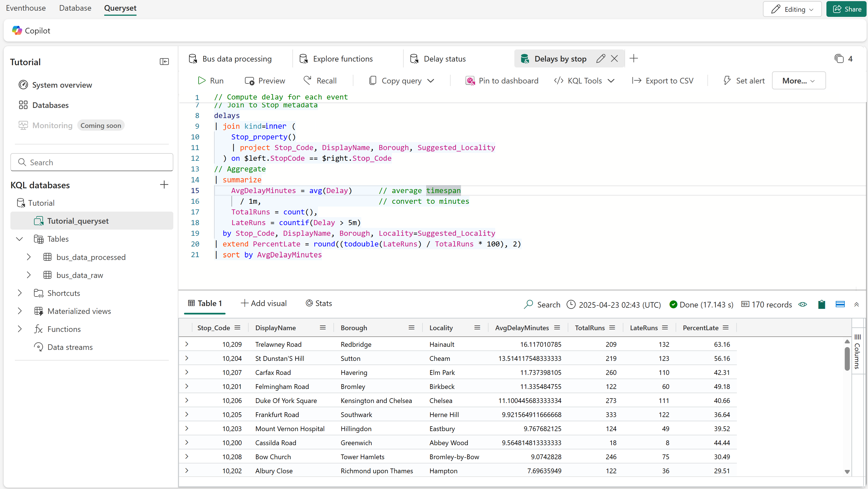Click the Share button
The width and height of the screenshot is (868, 489).
(x=846, y=9)
